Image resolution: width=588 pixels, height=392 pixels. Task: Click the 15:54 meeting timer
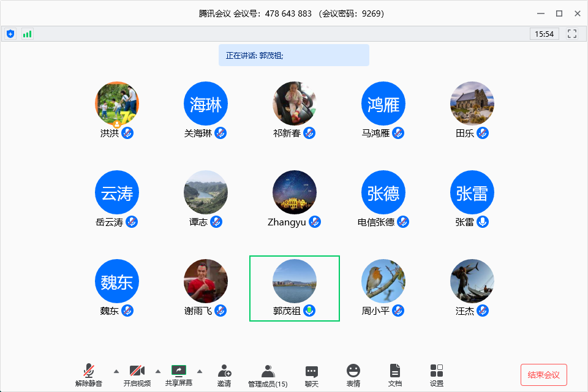544,34
